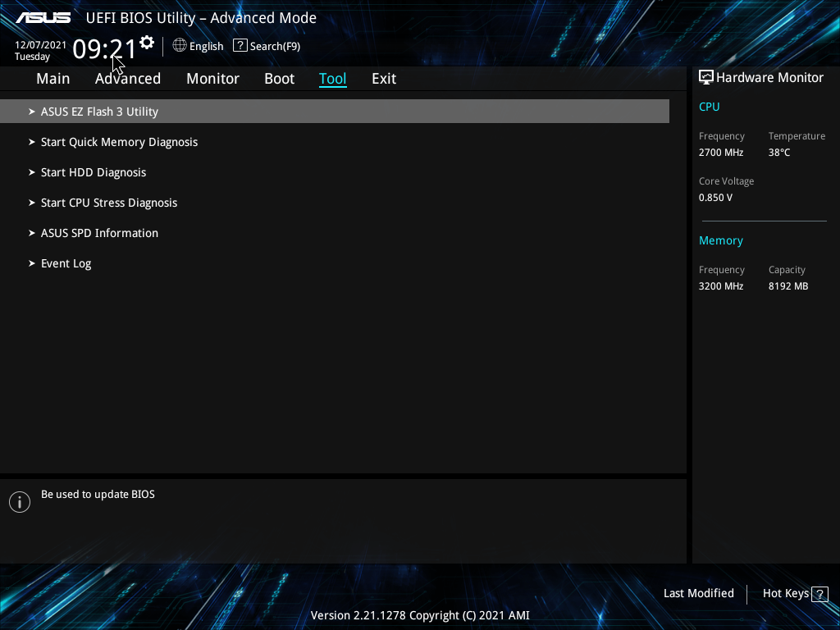
Task: Click the date 12/07/2021
Action: [40, 45]
